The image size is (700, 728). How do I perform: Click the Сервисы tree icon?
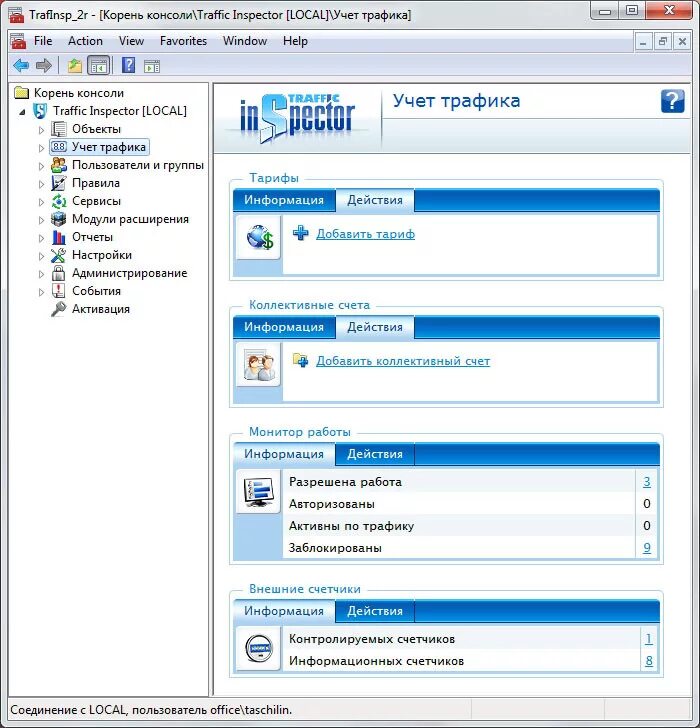click(58, 201)
